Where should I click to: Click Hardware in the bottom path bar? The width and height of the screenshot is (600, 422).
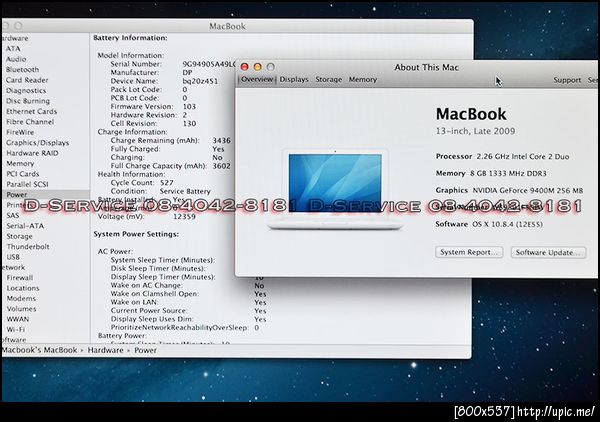(x=105, y=350)
